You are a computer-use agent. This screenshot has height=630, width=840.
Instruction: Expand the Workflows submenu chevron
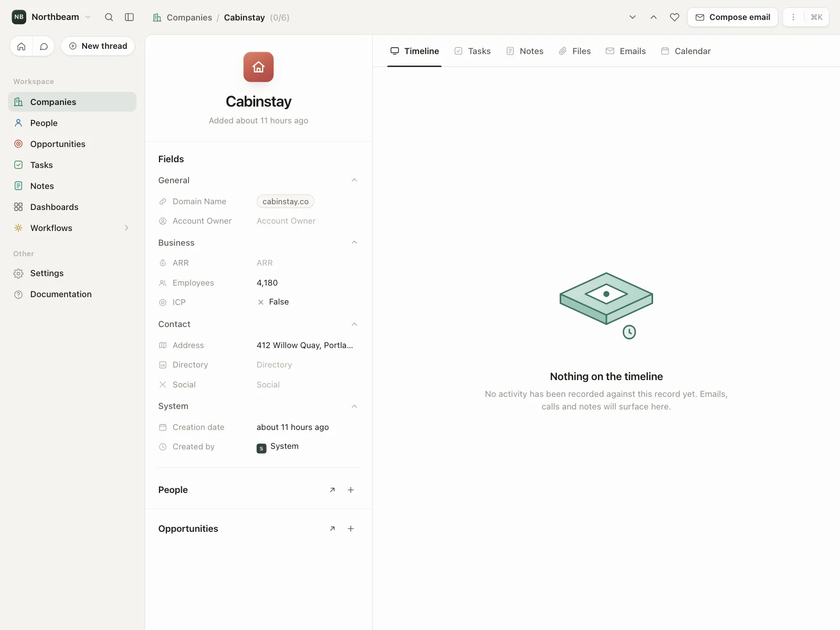(x=127, y=228)
